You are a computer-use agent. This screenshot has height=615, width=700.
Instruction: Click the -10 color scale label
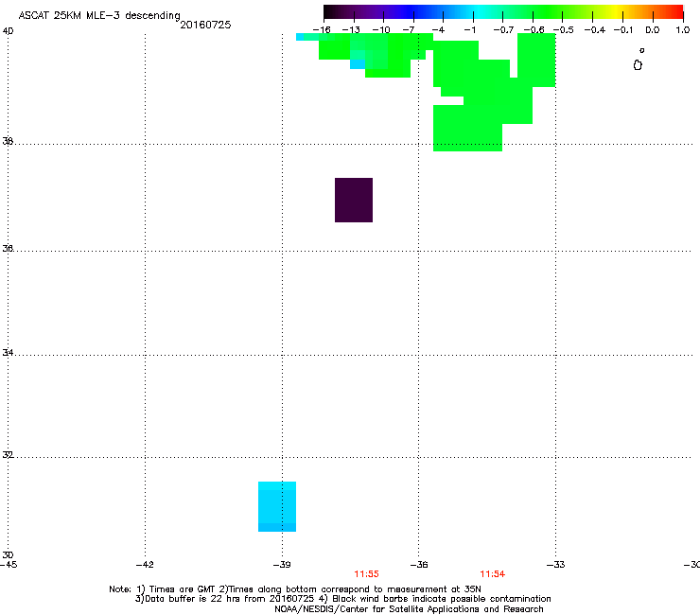coord(381,30)
